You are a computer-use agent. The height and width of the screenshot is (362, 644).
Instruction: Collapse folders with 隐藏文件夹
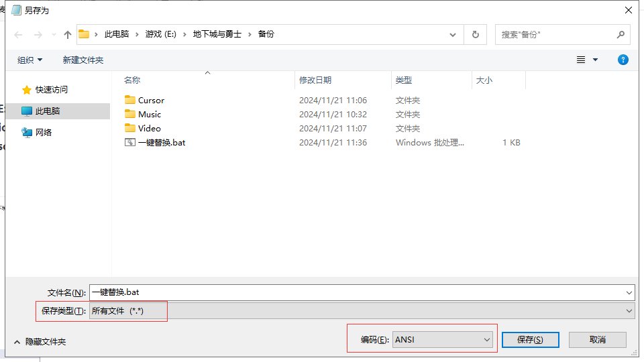(x=40, y=341)
